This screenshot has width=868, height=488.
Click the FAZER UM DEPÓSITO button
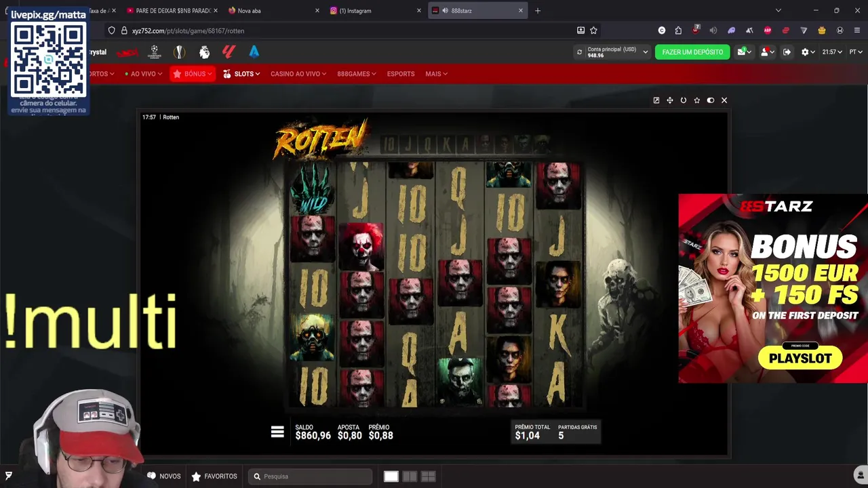692,52
